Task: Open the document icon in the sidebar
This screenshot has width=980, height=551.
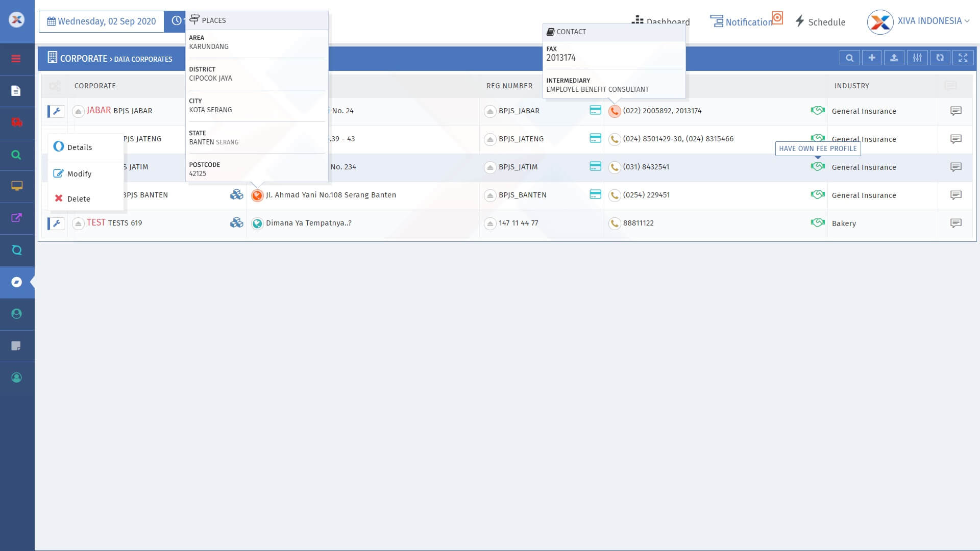Action: point(16,91)
